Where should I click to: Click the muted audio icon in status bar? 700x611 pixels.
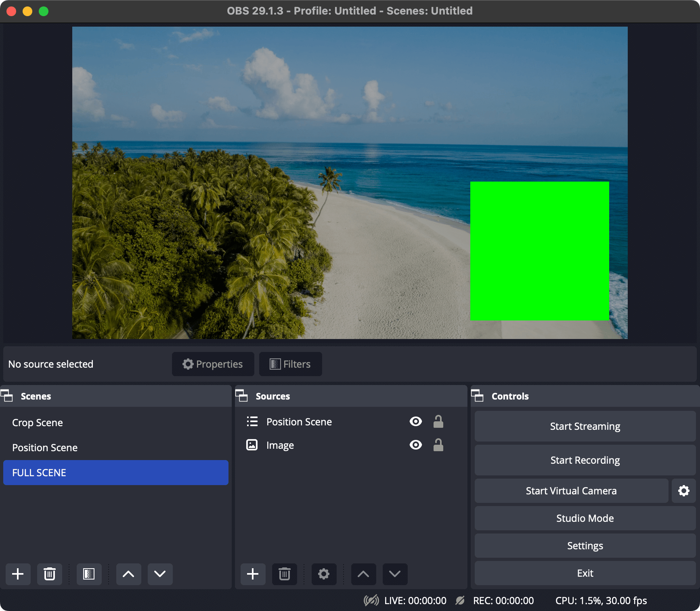pos(370,601)
